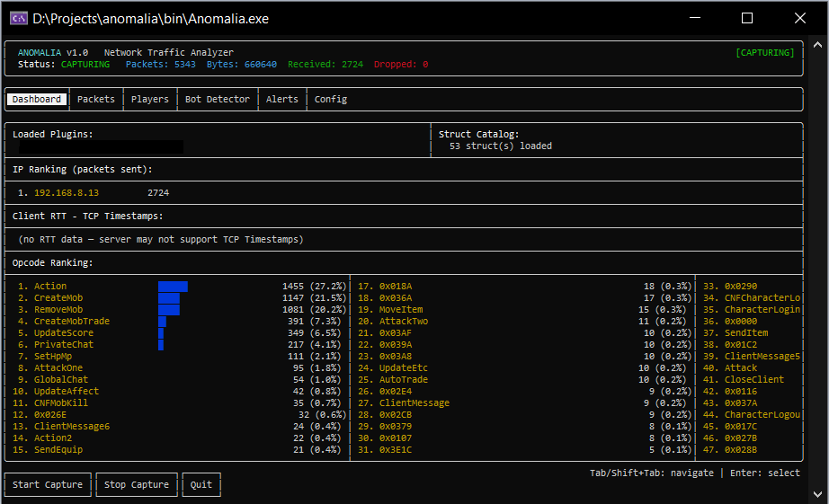Screen dimensions: 829x504
Task: Select the Dashboard tab
Action: click(37, 100)
